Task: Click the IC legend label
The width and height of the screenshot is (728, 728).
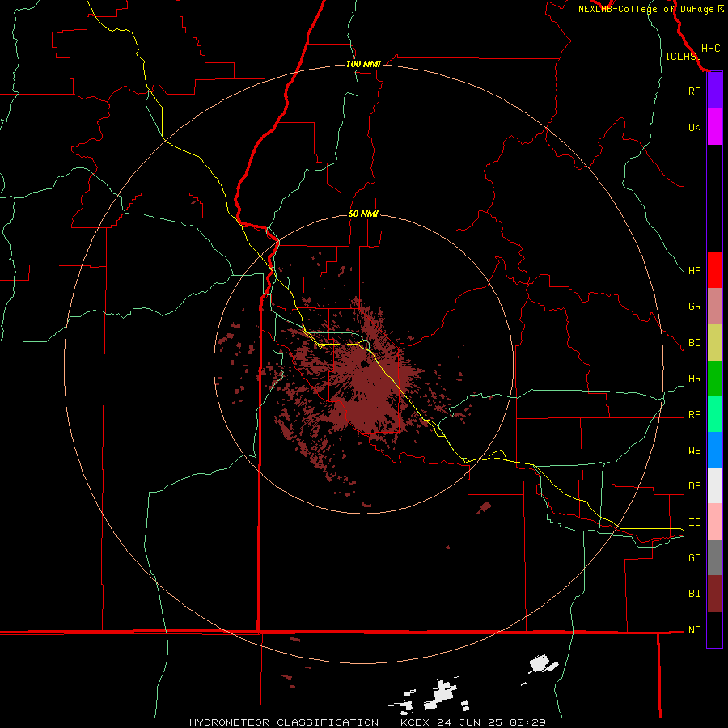Action: click(694, 523)
